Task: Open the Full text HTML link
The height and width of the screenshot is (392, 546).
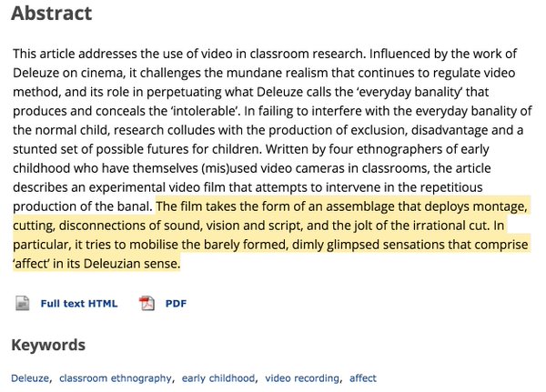Action: coord(79,304)
